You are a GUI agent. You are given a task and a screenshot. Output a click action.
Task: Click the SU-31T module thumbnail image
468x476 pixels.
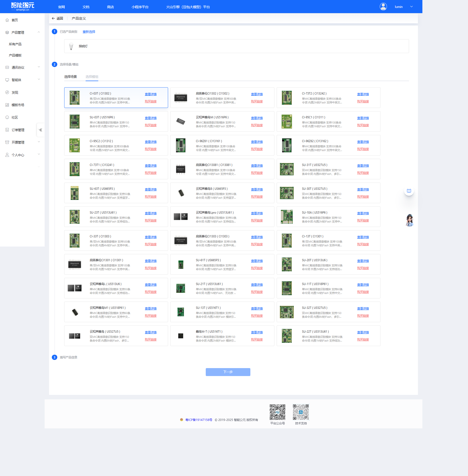pyautogui.click(x=287, y=169)
